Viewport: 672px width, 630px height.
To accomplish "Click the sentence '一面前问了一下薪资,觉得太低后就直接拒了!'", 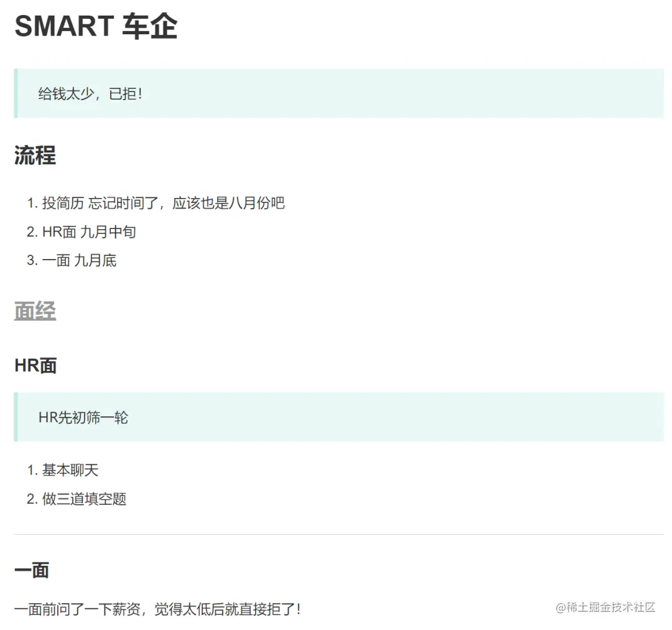I will point(157,609).
